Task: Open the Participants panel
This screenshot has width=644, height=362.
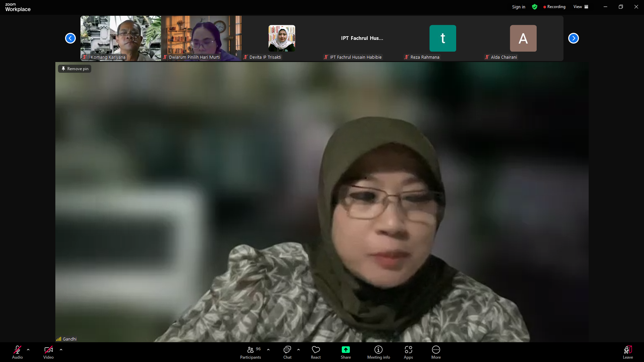Action: point(251,352)
